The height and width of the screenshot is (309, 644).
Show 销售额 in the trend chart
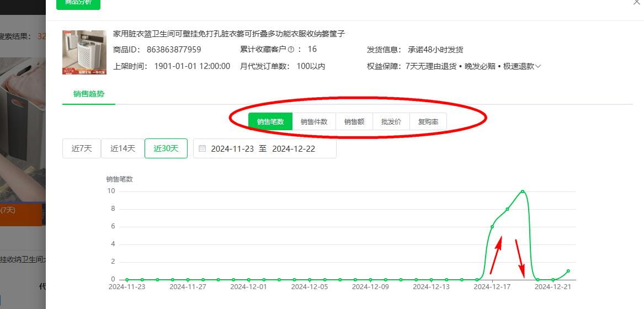pos(354,121)
